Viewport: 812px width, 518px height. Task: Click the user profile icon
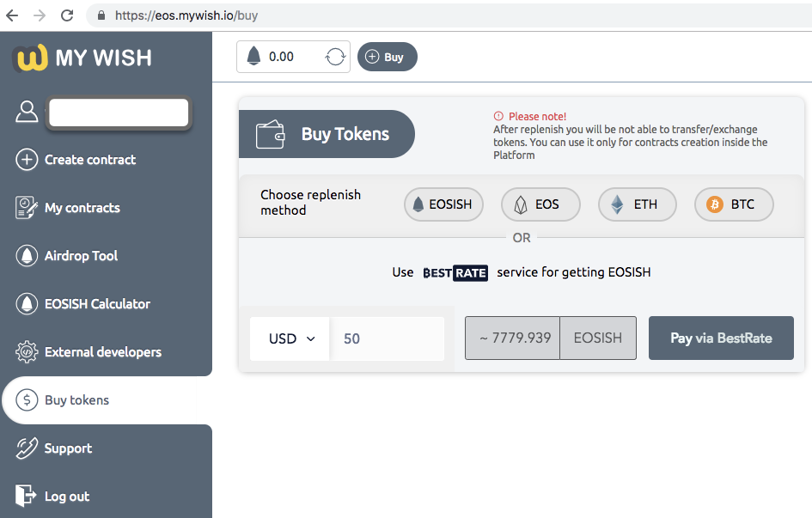[27, 112]
